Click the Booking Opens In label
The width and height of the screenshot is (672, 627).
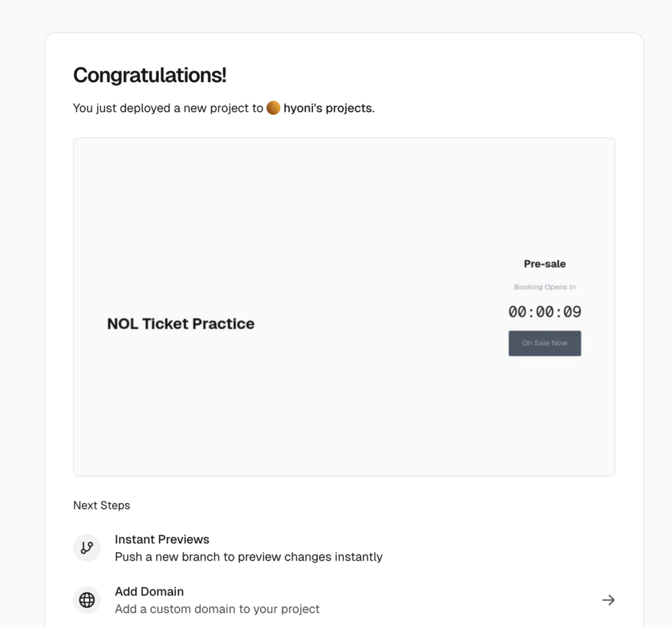click(x=545, y=287)
